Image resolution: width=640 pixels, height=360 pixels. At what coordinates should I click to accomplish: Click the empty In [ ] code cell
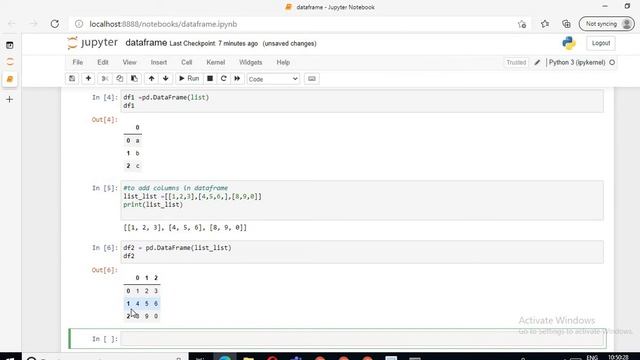tap(362, 339)
